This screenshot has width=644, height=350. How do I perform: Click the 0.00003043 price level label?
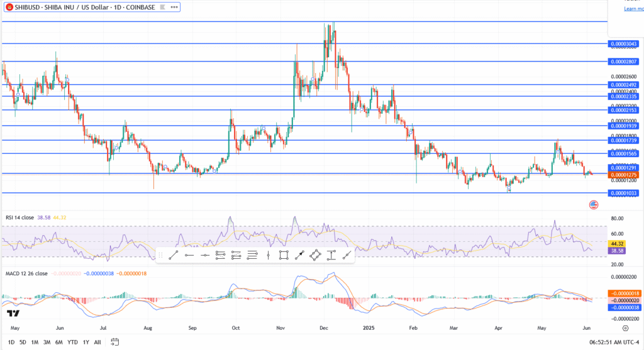(623, 44)
